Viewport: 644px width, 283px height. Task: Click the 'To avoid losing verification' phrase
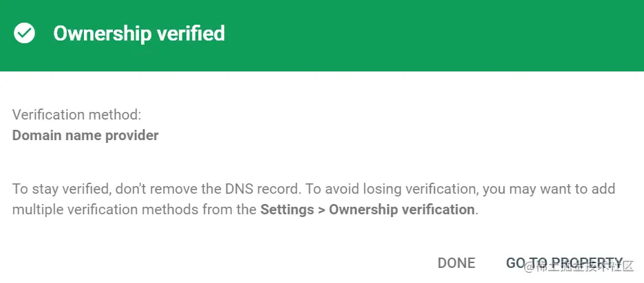(x=389, y=189)
